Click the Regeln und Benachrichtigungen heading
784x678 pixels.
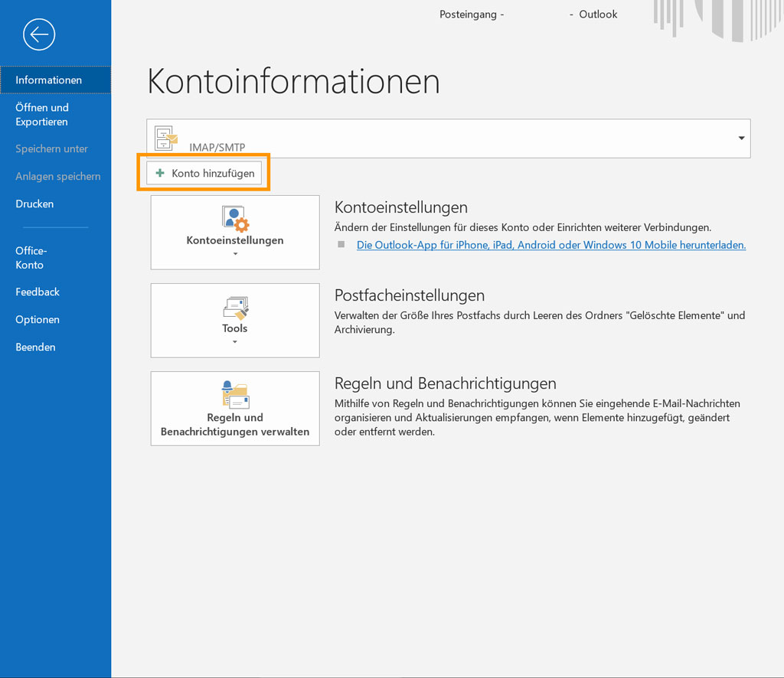446,383
